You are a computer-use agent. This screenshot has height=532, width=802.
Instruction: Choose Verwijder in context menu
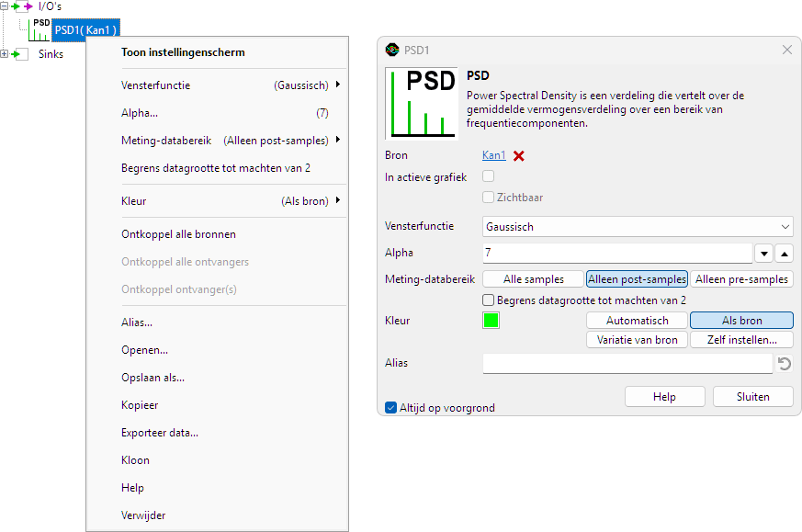218,515
